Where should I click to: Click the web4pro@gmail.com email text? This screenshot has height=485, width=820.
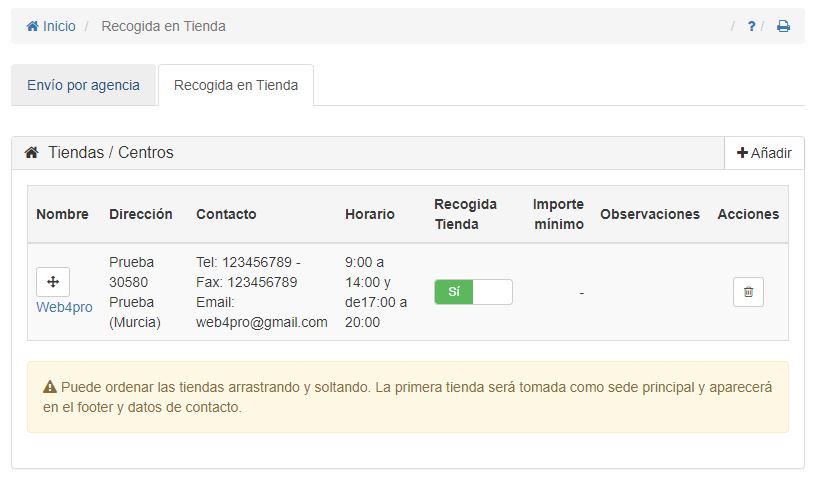click(x=262, y=322)
